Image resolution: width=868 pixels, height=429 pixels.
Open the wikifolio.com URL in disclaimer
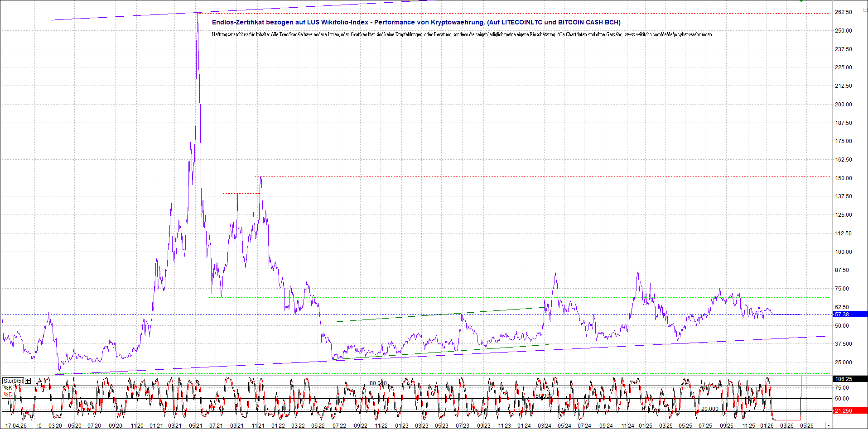coord(668,34)
